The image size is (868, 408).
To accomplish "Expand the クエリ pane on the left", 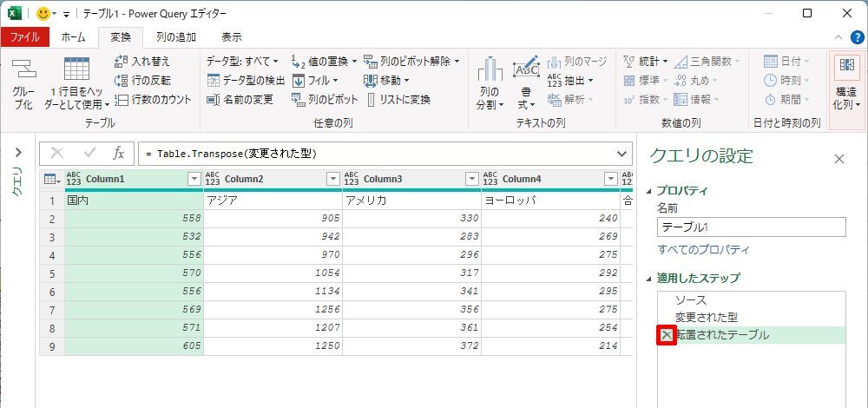I will (x=16, y=153).
